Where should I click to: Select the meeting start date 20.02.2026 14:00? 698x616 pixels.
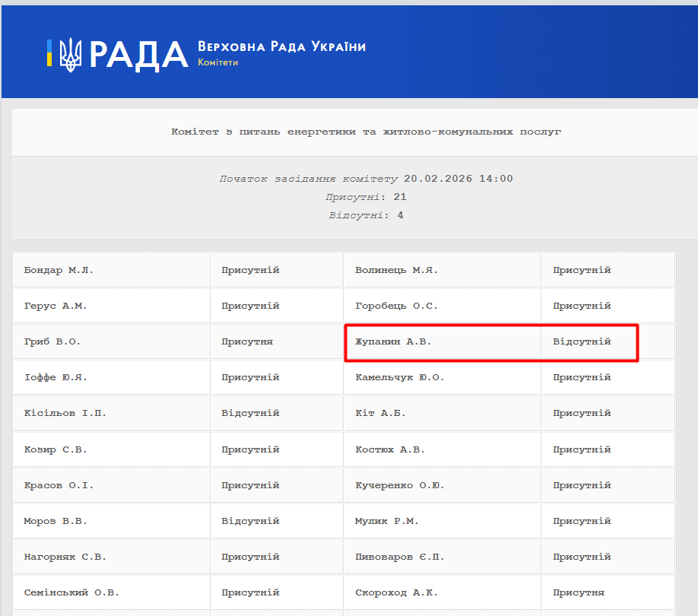pyautogui.click(x=458, y=179)
